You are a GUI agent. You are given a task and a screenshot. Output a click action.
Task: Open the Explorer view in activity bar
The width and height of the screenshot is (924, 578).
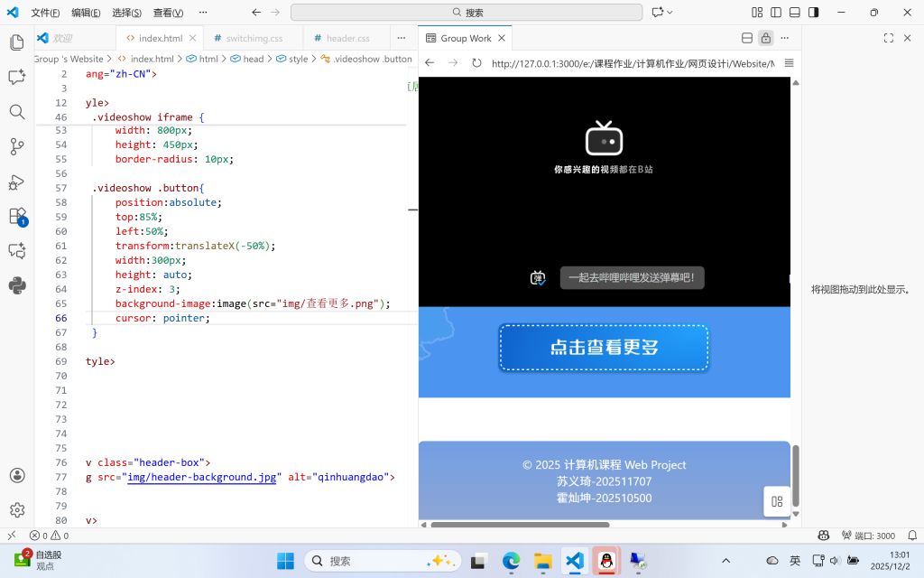(x=16, y=42)
